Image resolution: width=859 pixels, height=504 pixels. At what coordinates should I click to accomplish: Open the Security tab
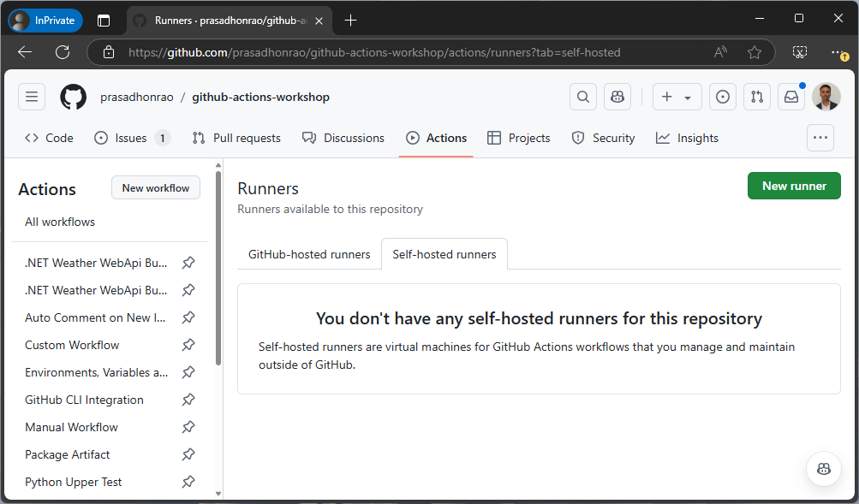pos(603,138)
